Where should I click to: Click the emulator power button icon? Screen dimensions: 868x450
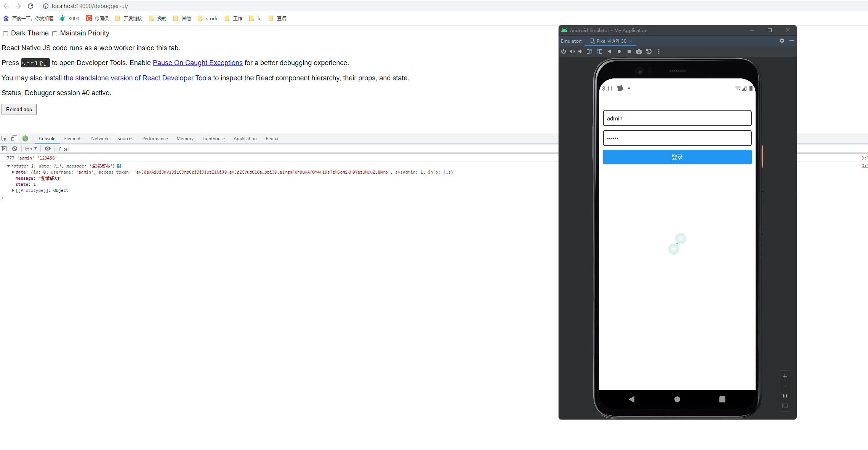click(x=564, y=51)
